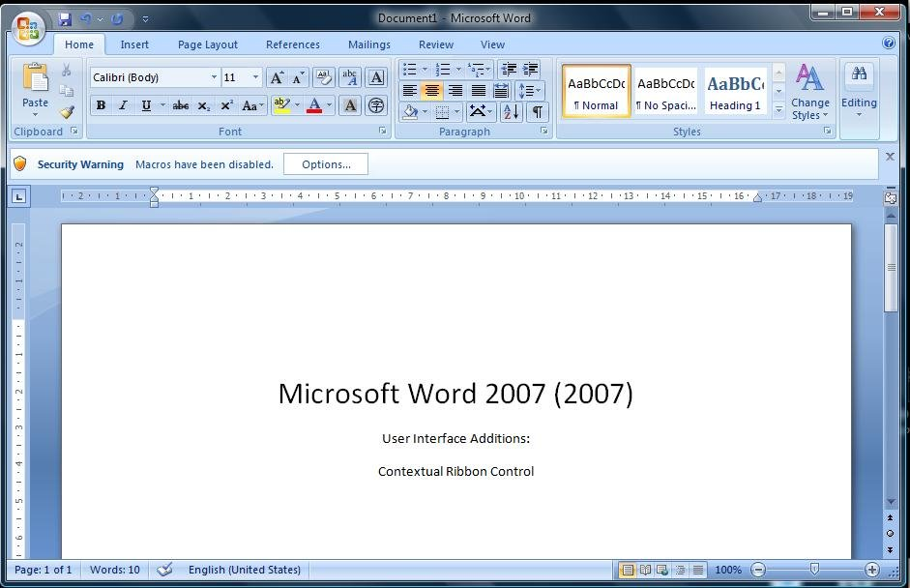Show formatting marks with the pilcrow icon

(538, 111)
